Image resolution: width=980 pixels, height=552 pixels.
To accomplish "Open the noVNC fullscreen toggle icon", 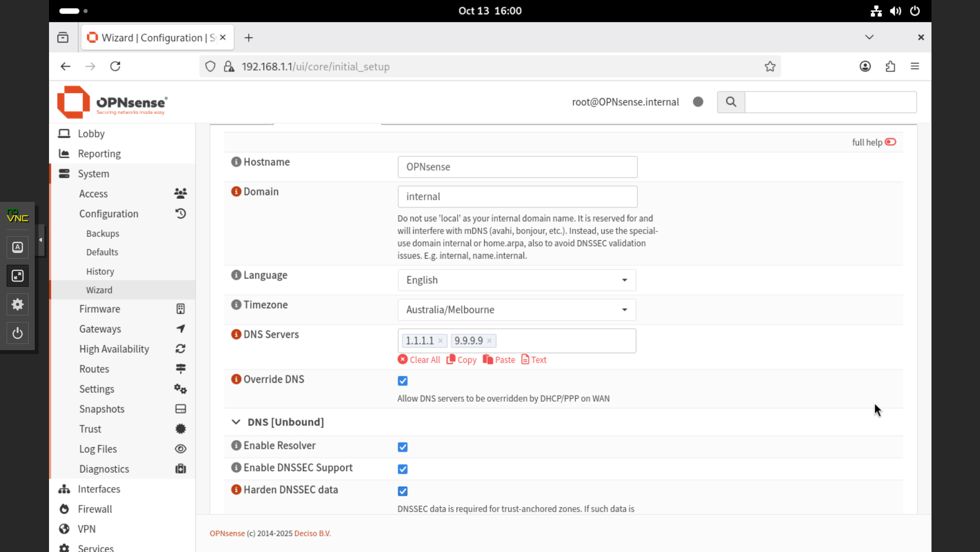I will pyautogui.click(x=17, y=276).
